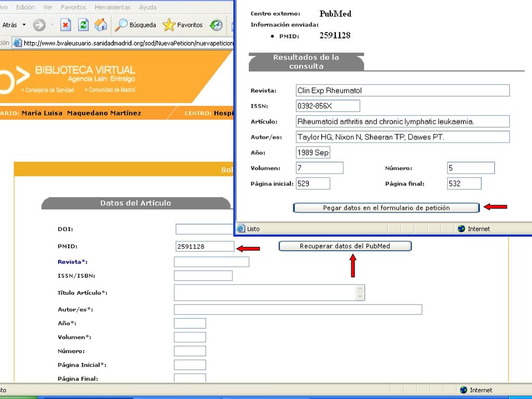Open the Favoritos star toolbar button
Viewport: 532px width, 399px height.
click(x=182, y=25)
